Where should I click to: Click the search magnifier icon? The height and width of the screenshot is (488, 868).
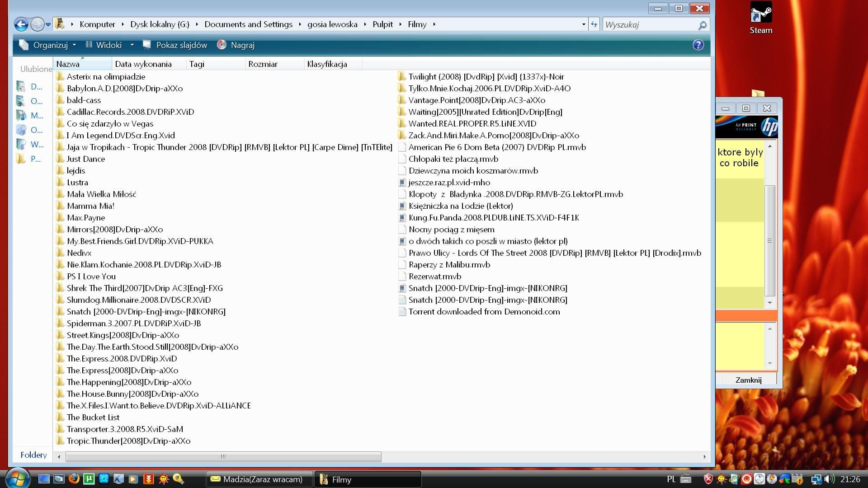point(702,25)
